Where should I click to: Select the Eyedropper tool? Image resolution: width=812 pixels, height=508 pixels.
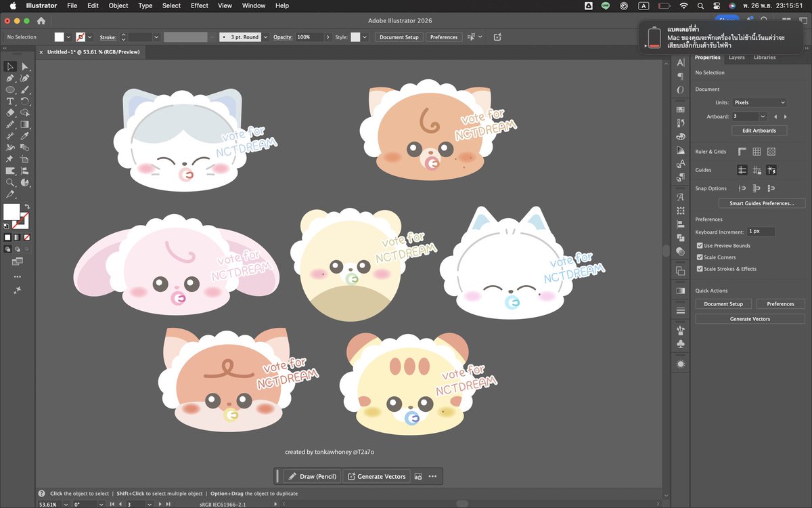[x=24, y=136]
